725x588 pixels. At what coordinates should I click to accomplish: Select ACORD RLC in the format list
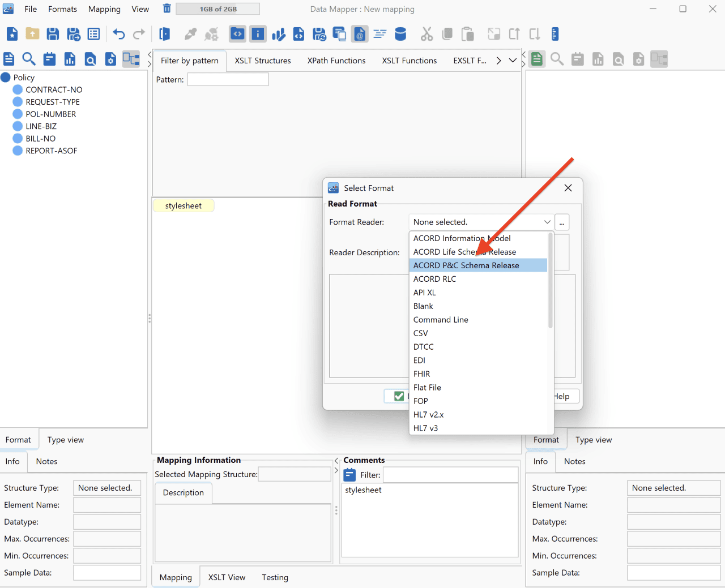click(x=478, y=279)
